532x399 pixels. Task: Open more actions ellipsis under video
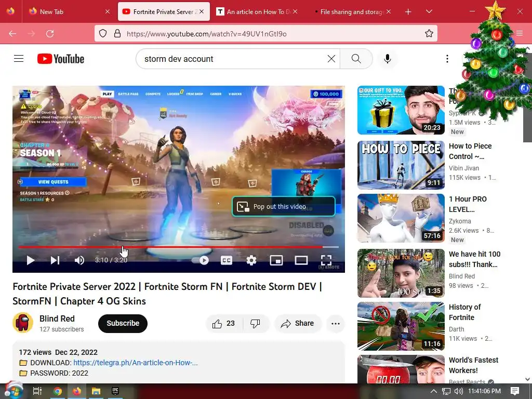point(336,323)
